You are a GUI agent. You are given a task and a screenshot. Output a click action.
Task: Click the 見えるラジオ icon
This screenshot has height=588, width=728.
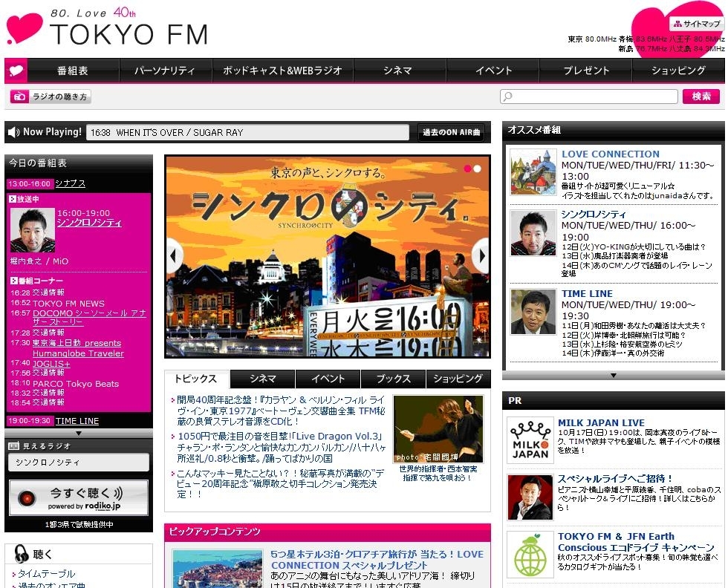click(x=14, y=446)
